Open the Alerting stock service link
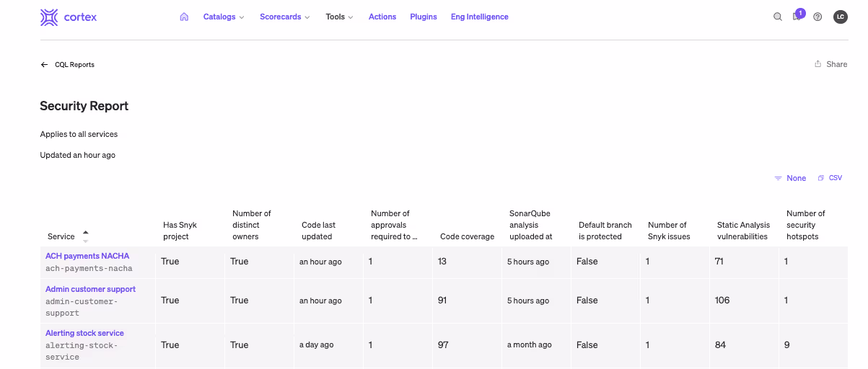868x369 pixels. tap(84, 333)
